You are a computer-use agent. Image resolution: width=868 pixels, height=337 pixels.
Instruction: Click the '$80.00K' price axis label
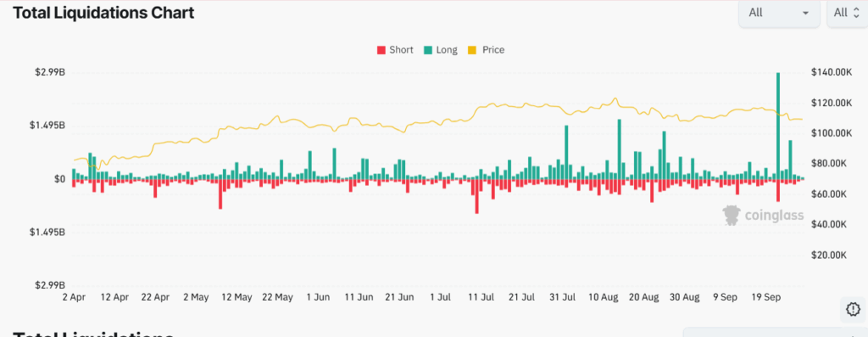[x=828, y=164]
